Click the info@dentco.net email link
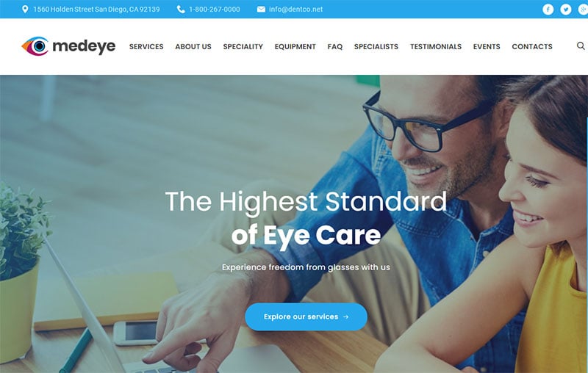The image size is (588, 373). (x=295, y=10)
